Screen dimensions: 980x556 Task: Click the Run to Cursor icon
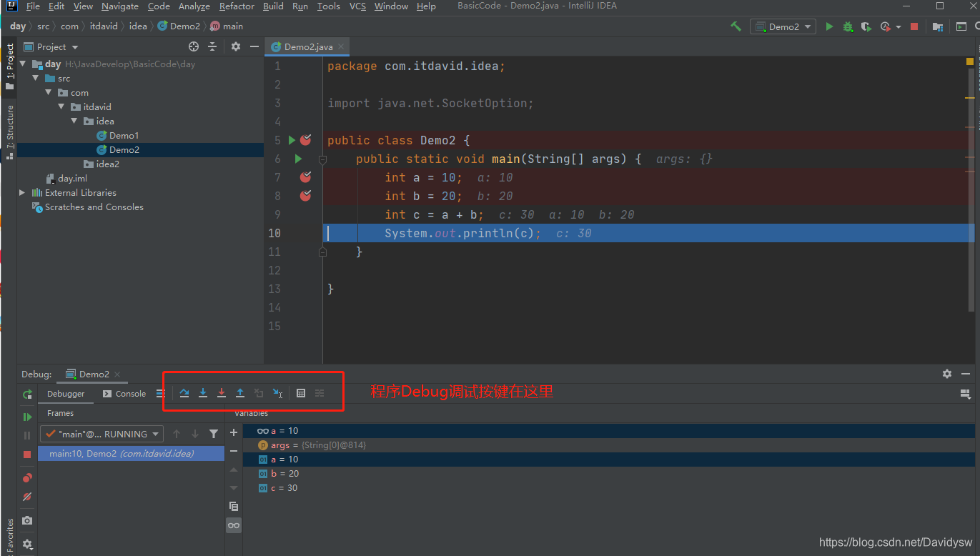pyautogui.click(x=278, y=393)
